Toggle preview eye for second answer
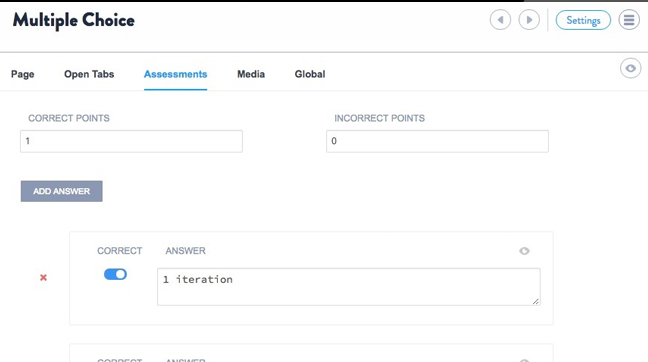 tap(524, 360)
